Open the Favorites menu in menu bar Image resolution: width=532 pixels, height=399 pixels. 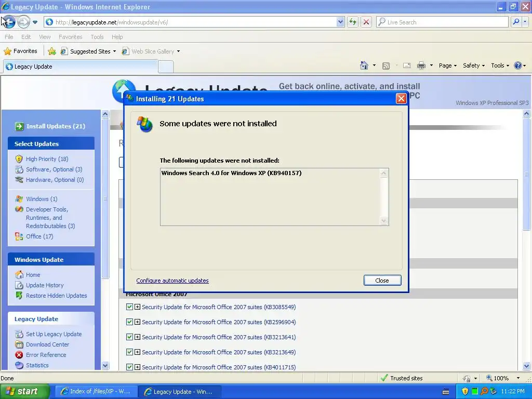point(70,37)
